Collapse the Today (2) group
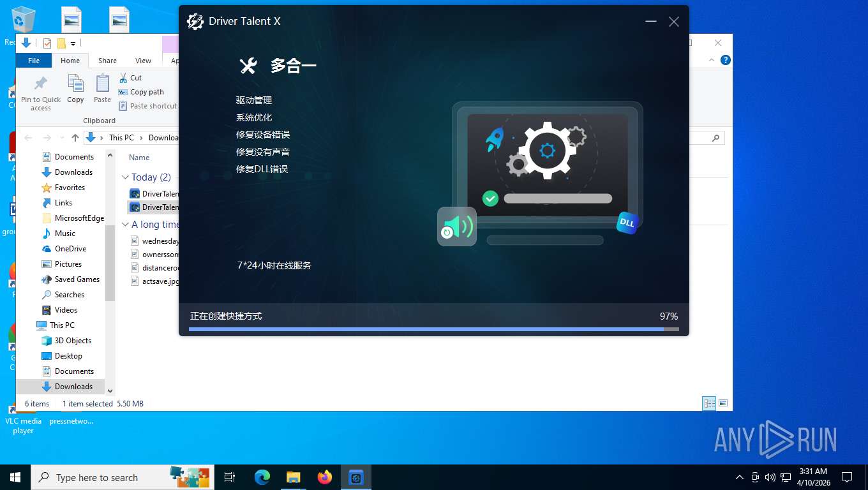 (x=126, y=177)
